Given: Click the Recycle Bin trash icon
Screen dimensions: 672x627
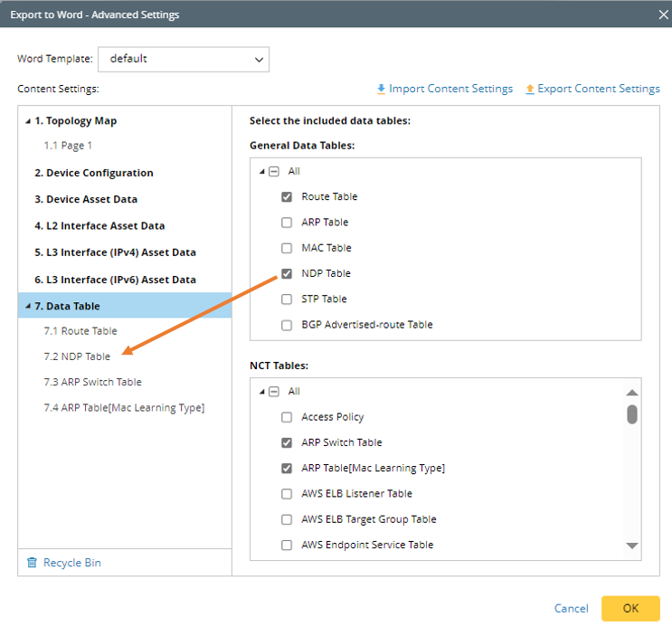Looking at the screenshot, I should point(33,563).
